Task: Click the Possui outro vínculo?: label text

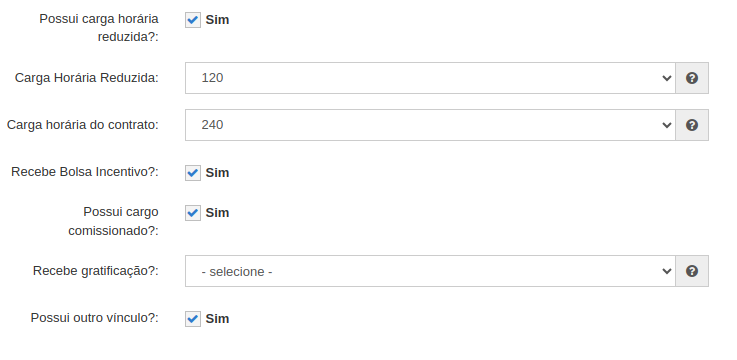Action: 94,318
